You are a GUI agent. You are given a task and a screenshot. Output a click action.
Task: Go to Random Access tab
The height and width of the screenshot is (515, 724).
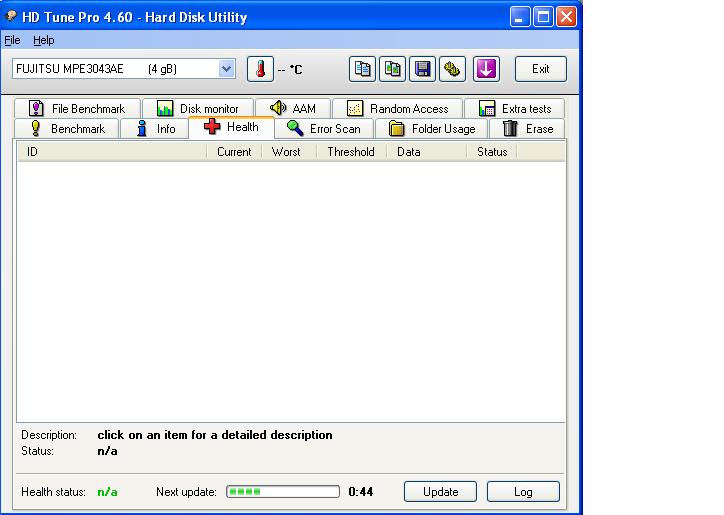pos(398,109)
